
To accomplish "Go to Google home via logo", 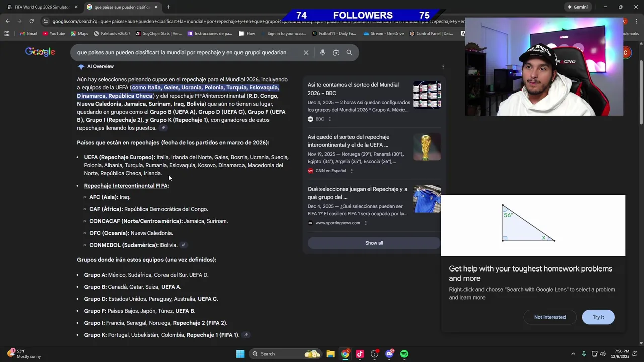I will pyautogui.click(x=40, y=52).
